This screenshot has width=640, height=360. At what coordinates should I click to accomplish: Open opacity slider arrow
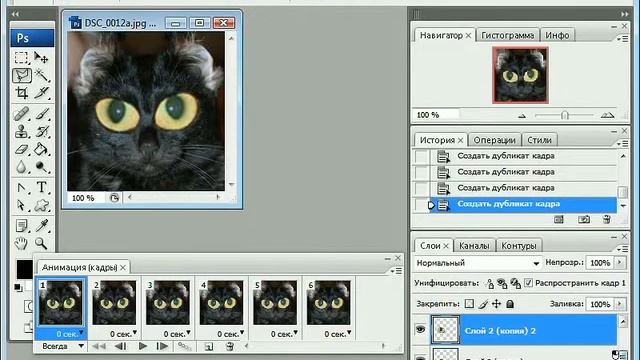tap(620, 262)
